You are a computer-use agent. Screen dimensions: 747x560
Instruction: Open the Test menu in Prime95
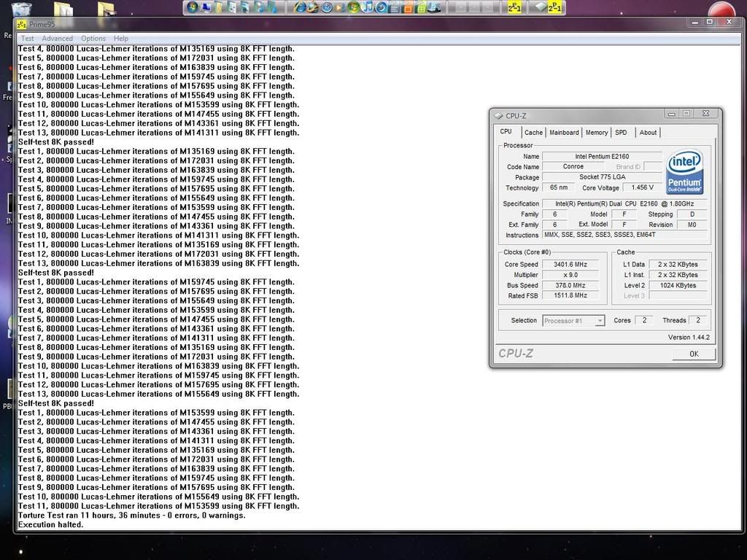pyautogui.click(x=27, y=39)
